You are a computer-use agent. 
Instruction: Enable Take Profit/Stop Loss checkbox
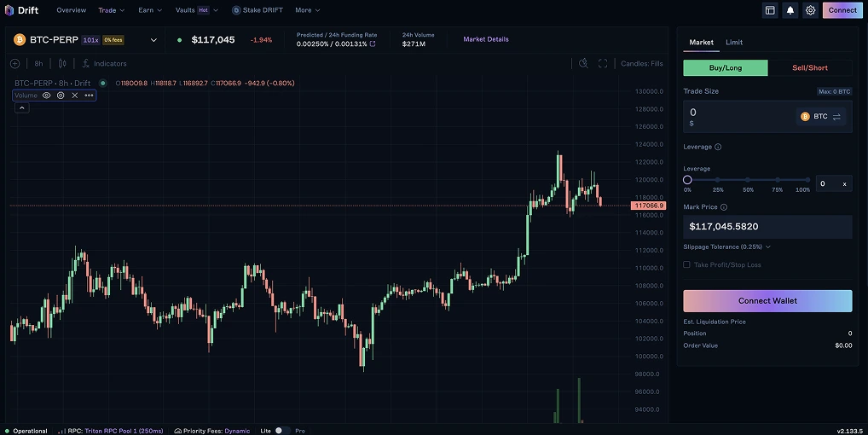click(x=686, y=264)
